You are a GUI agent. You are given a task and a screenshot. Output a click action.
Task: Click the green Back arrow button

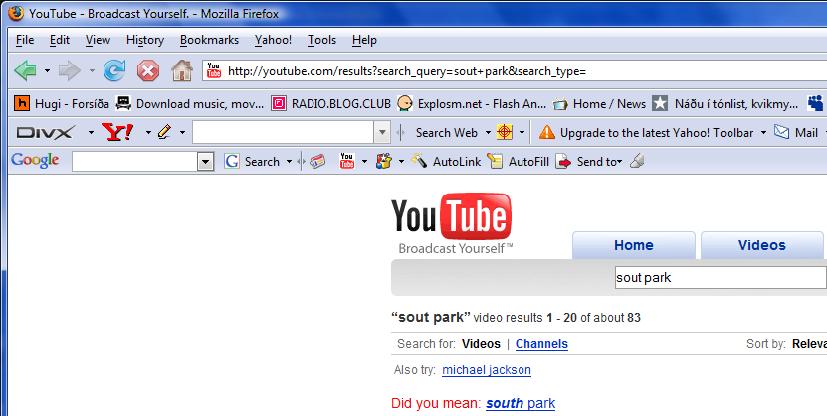tap(25, 70)
